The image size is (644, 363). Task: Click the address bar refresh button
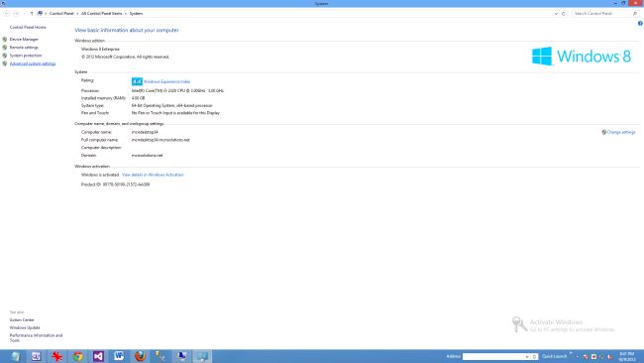564,14
